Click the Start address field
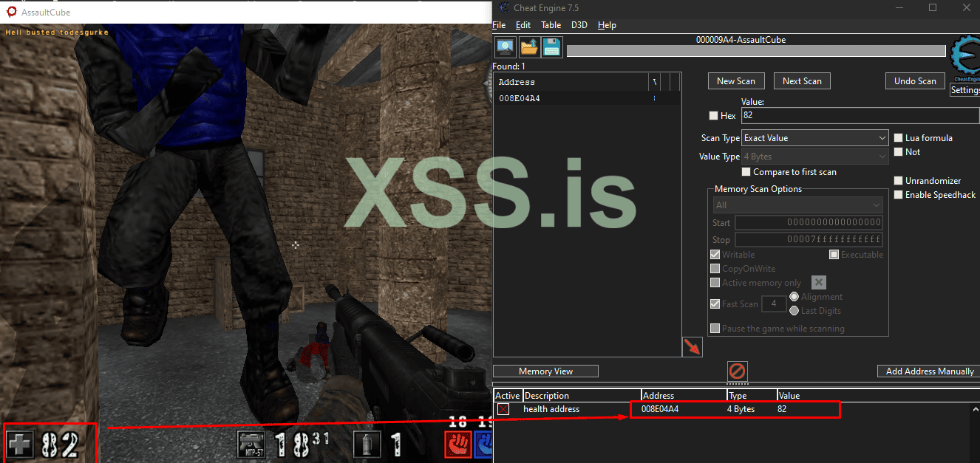The height and width of the screenshot is (463, 980). pyautogui.click(x=809, y=223)
